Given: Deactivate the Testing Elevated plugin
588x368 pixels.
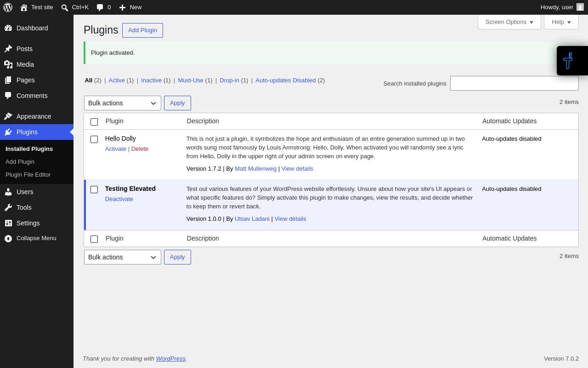Looking at the screenshot, I should 119,199.
